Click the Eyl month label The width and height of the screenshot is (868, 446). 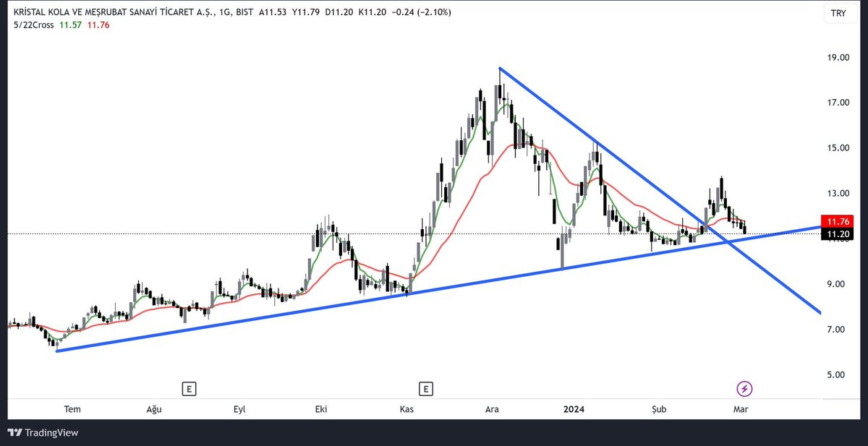click(x=239, y=409)
